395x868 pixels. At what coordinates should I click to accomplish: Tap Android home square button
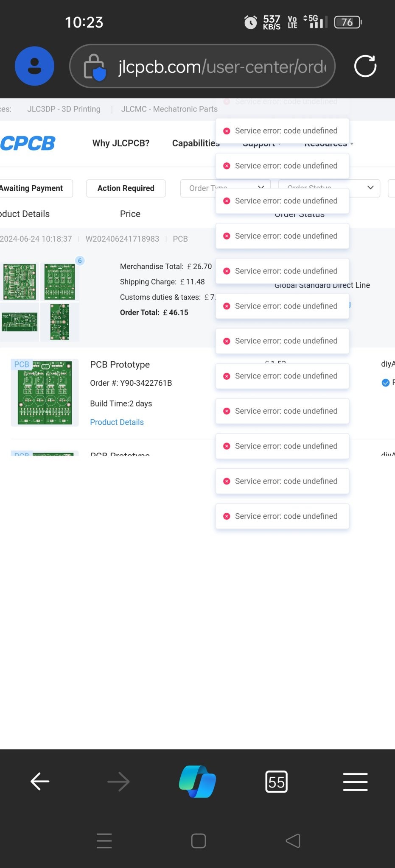point(198,841)
